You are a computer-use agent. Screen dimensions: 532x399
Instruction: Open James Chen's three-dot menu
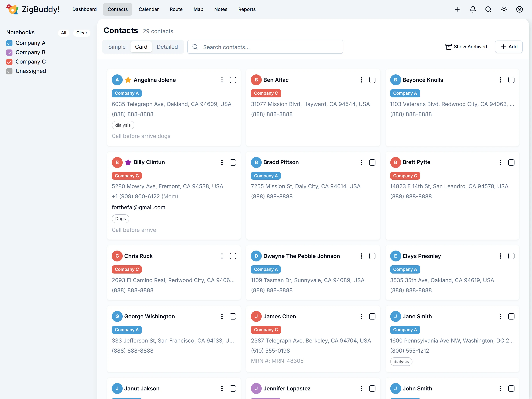(361, 316)
